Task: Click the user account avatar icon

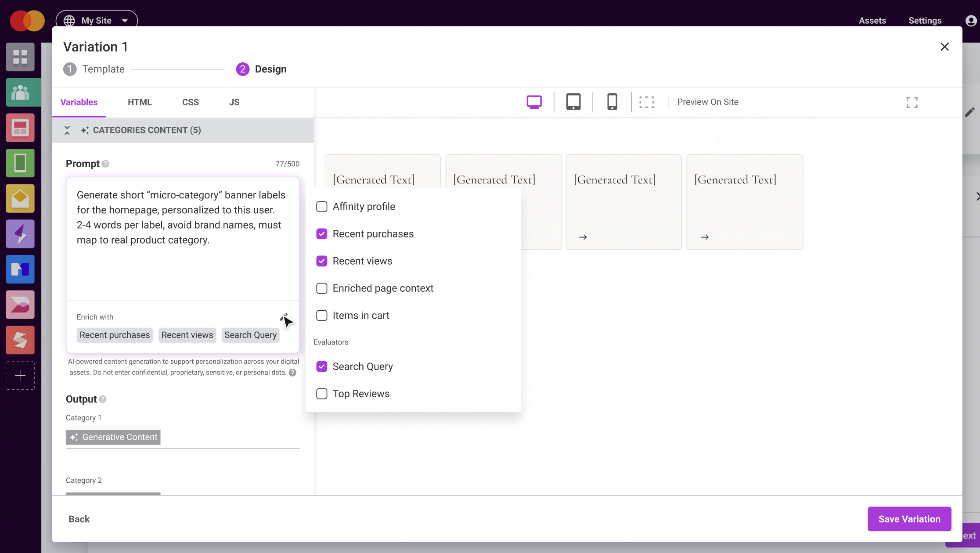Action: pos(971,21)
